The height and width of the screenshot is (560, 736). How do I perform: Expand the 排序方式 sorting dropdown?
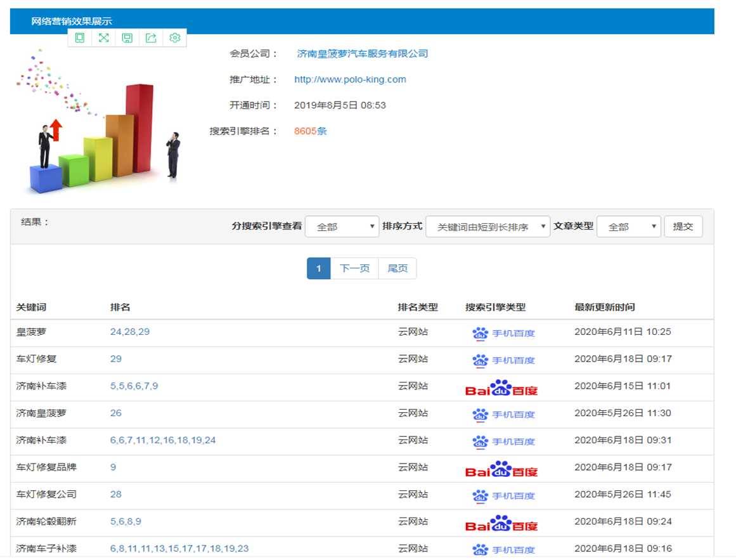click(x=487, y=227)
